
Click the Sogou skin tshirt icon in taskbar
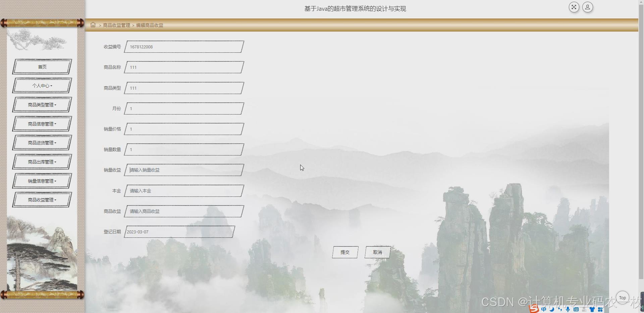point(592,309)
